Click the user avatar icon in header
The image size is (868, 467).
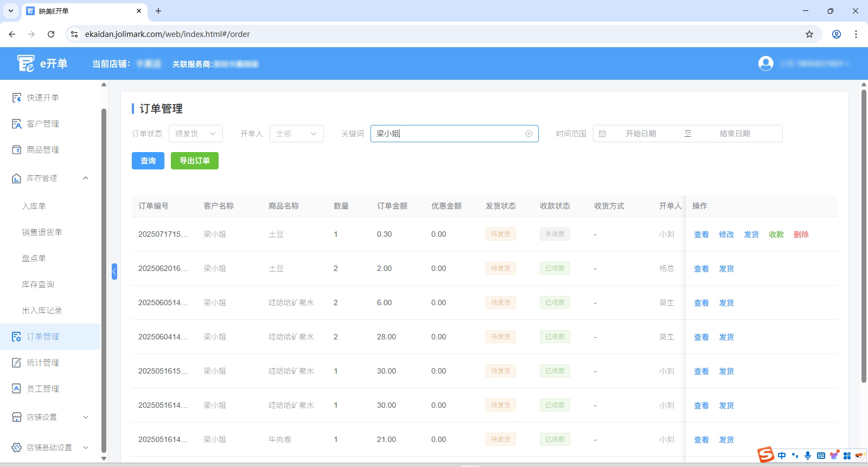point(765,64)
